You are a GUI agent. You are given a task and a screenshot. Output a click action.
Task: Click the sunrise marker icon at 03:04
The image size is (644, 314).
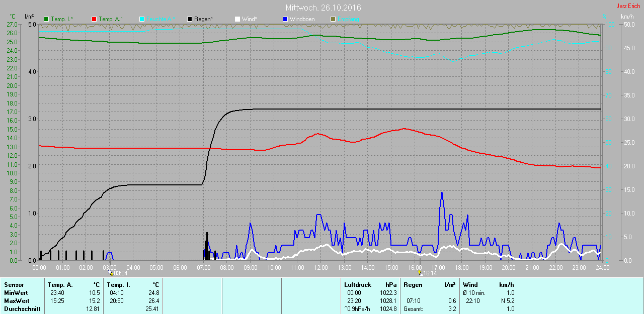(111, 273)
